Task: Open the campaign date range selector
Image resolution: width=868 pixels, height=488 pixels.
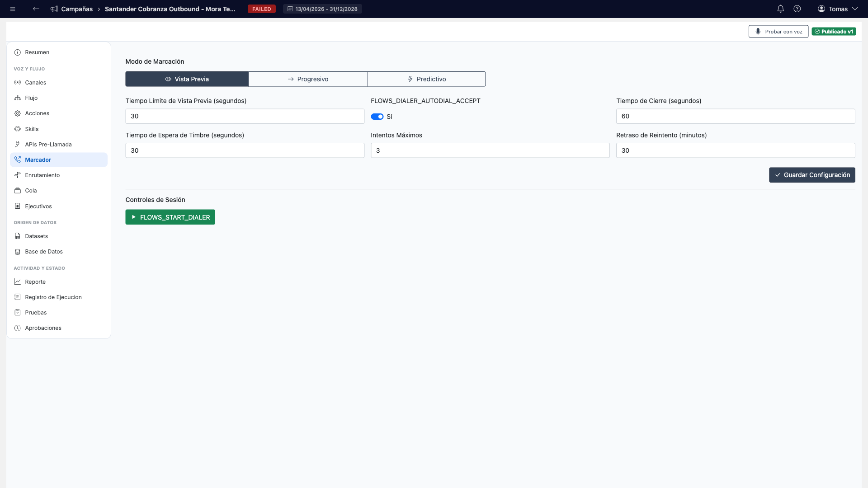Action: pyautogui.click(x=322, y=9)
